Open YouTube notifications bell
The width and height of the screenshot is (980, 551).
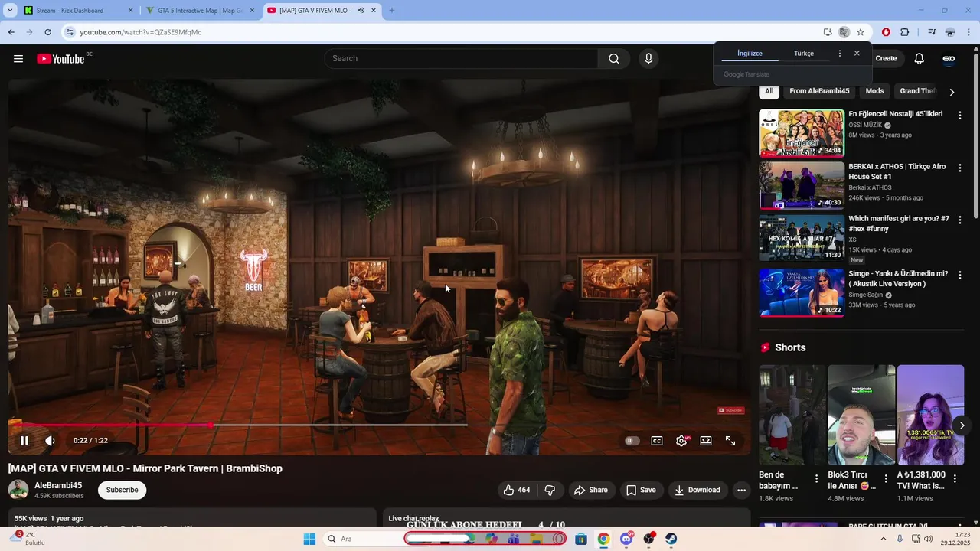pos(920,59)
